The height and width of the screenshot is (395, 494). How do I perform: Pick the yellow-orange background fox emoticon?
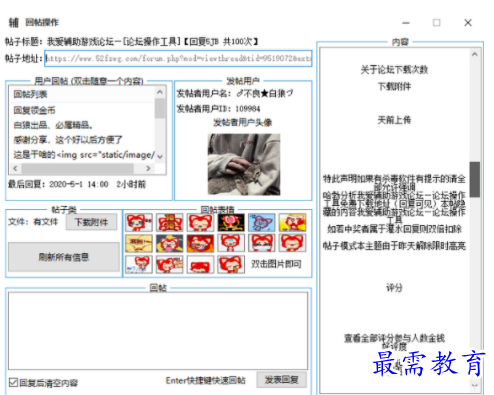click(x=292, y=222)
